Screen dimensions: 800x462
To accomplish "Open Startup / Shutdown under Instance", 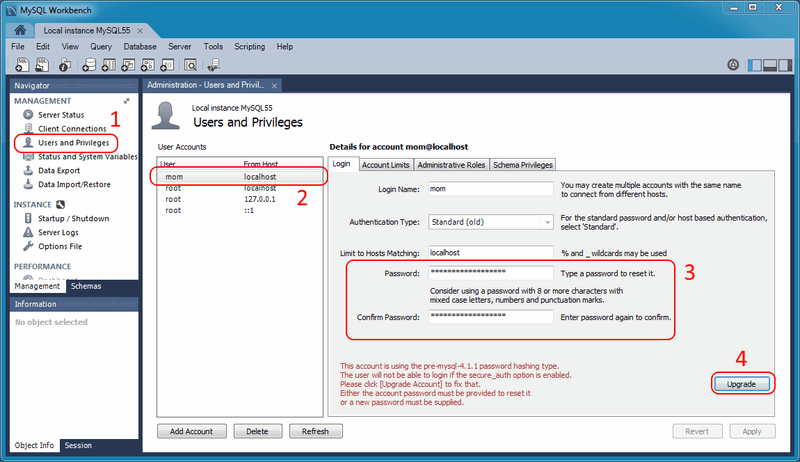I will [x=73, y=218].
